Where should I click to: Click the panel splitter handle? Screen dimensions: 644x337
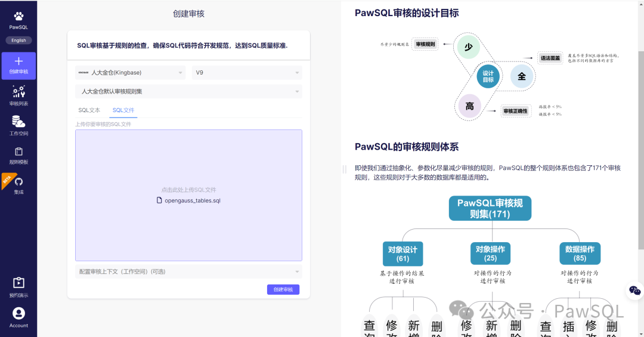(344, 169)
